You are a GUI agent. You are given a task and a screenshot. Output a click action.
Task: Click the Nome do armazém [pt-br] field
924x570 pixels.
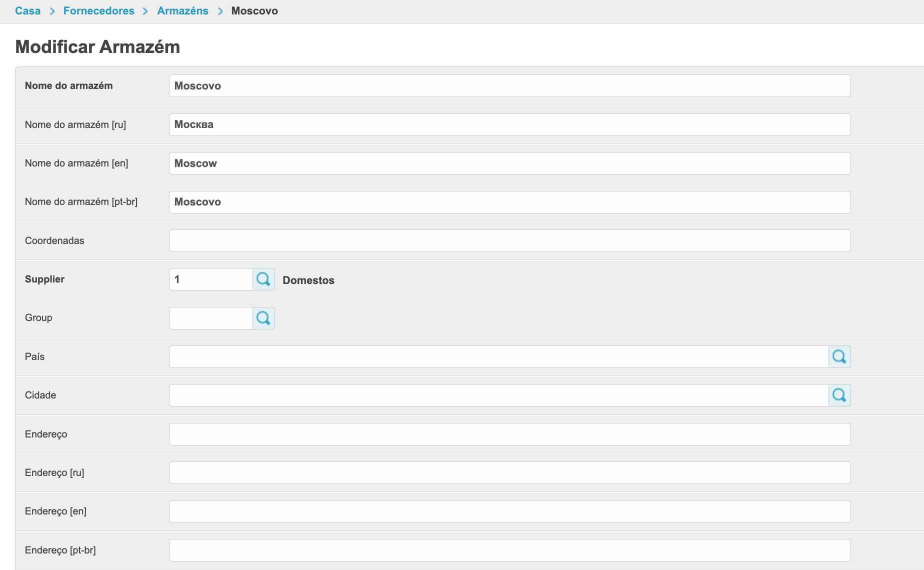509,202
